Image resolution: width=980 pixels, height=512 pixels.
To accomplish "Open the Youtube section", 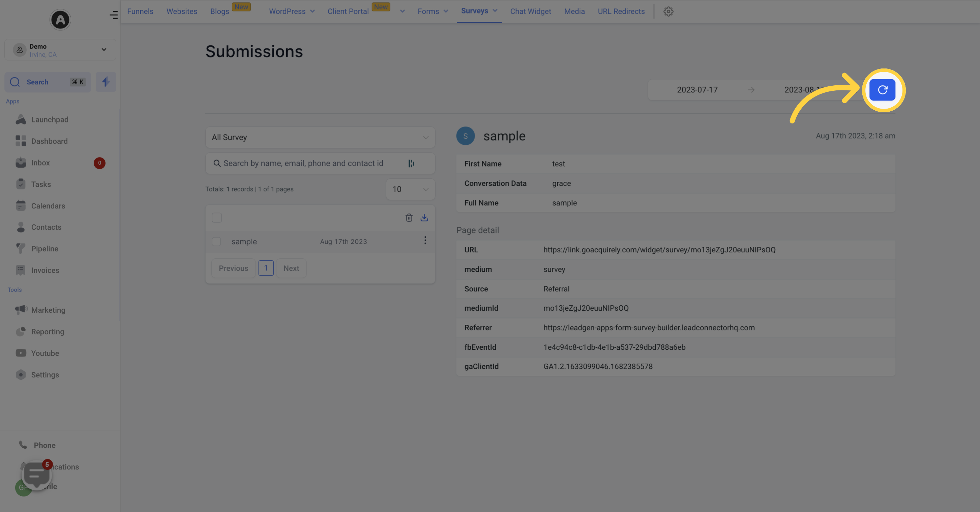I will [x=45, y=353].
